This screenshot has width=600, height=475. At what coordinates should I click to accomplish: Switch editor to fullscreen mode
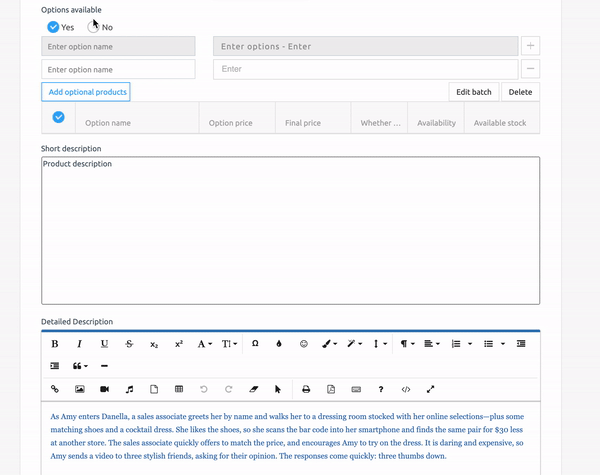pyautogui.click(x=431, y=389)
